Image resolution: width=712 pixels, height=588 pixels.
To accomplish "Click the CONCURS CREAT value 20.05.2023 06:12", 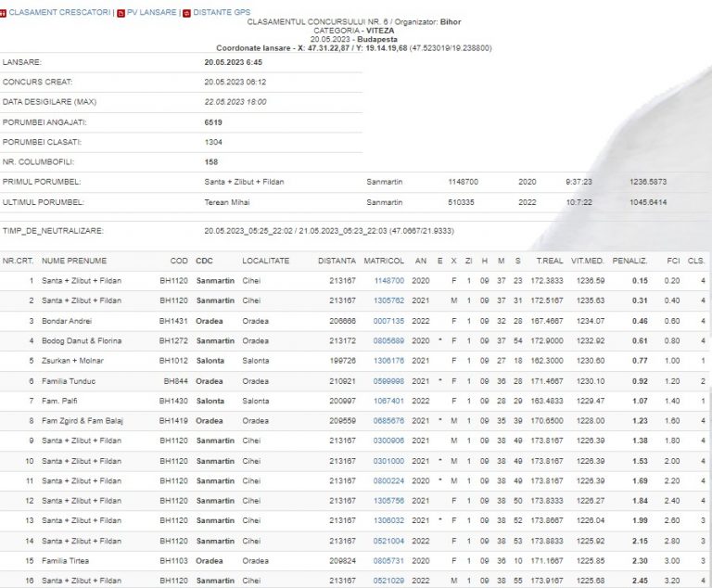I will (235, 83).
